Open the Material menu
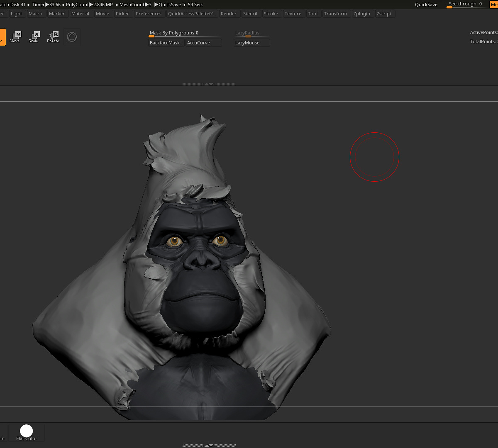This screenshot has width=498, height=448. pyautogui.click(x=80, y=14)
